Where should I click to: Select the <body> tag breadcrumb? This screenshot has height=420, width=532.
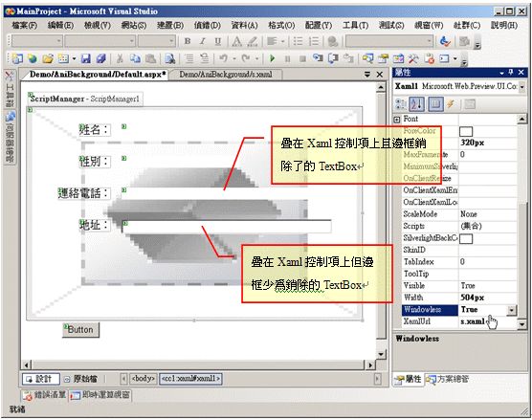click(144, 378)
